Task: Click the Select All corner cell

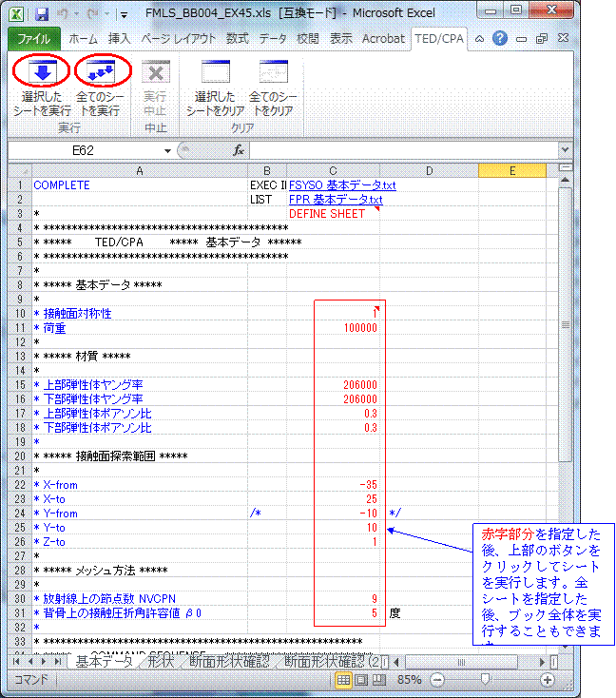Action: click(x=20, y=171)
